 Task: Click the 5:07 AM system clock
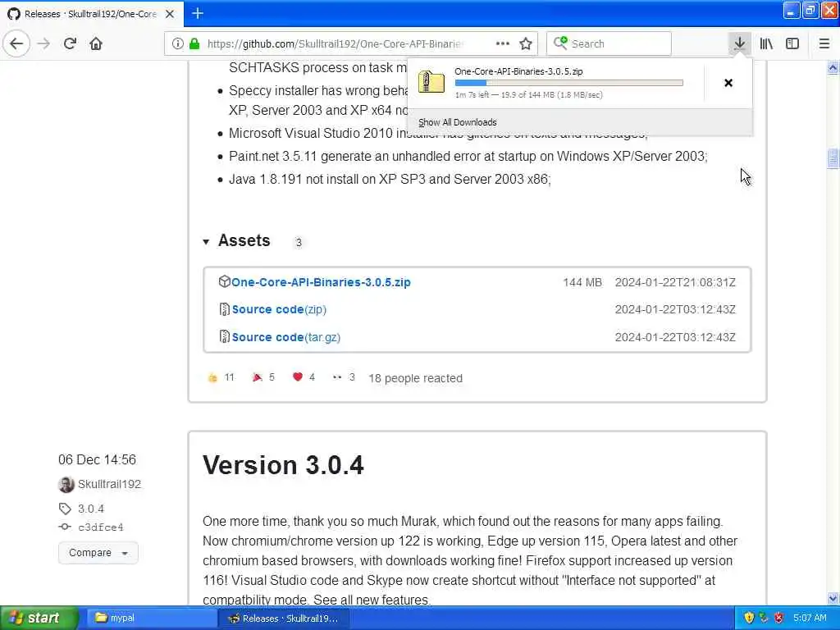[x=810, y=618]
